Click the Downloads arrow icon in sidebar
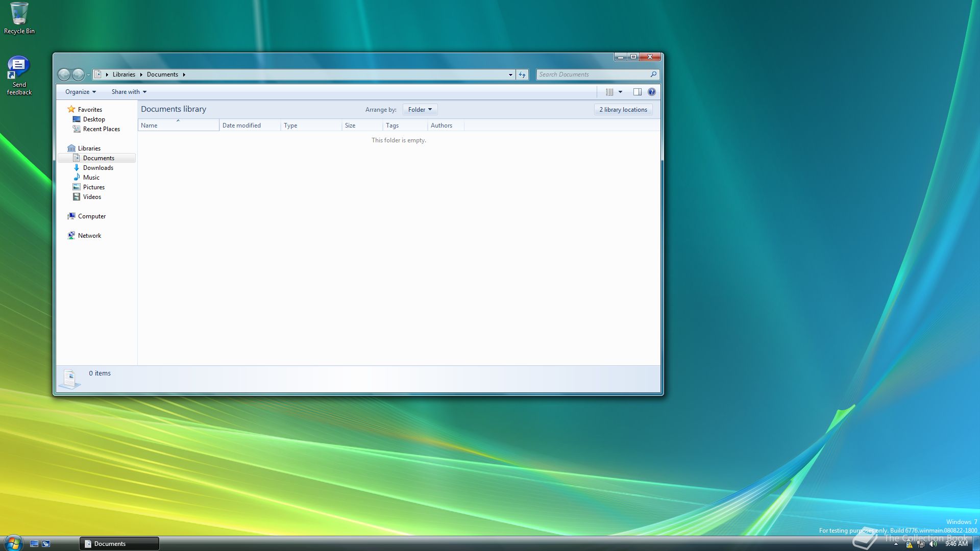Image resolution: width=980 pixels, height=551 pixels. [77, 167]
